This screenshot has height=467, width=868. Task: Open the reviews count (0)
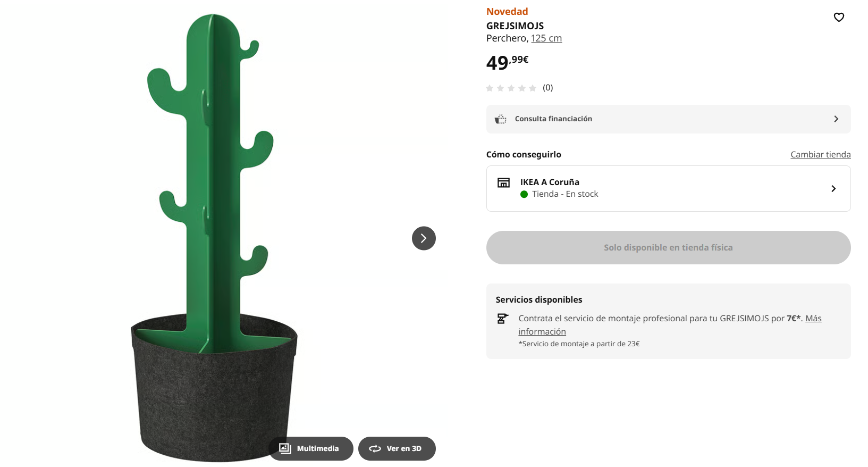point(547,88)
